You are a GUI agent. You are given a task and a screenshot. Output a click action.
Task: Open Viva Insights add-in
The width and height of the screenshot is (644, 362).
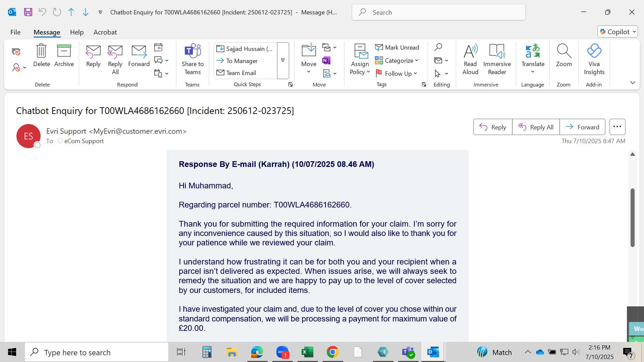(594, 60)
